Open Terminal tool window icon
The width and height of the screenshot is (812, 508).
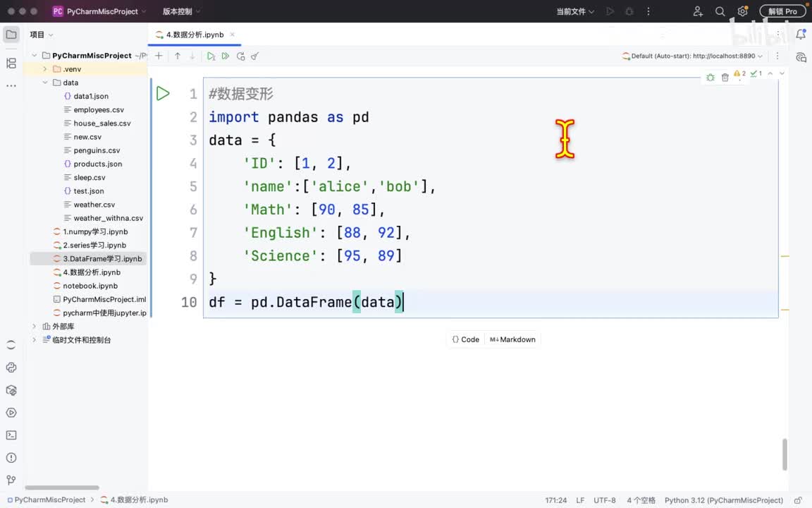[11, 435]
